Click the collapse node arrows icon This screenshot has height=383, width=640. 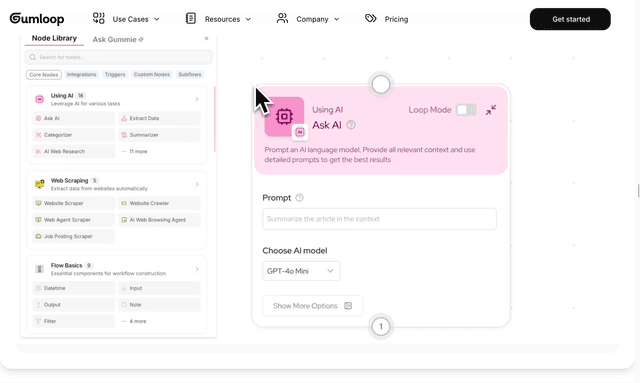click(x=491, y=110)
